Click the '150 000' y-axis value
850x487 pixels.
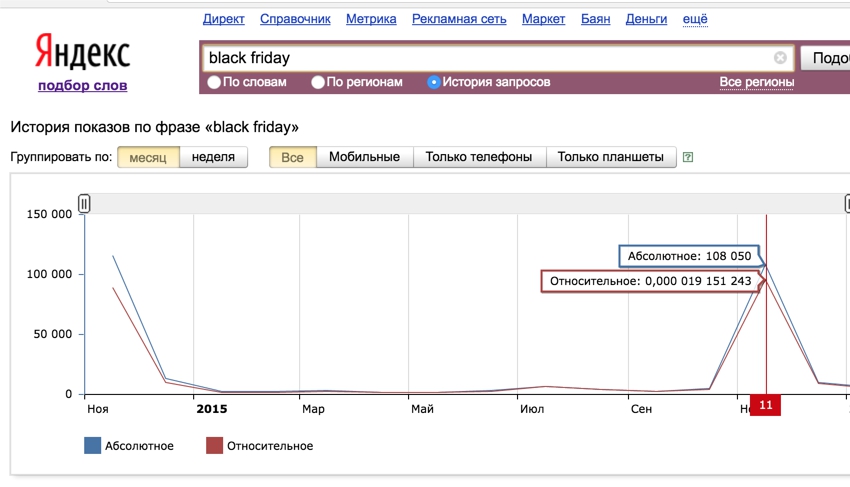pos(49,214)
